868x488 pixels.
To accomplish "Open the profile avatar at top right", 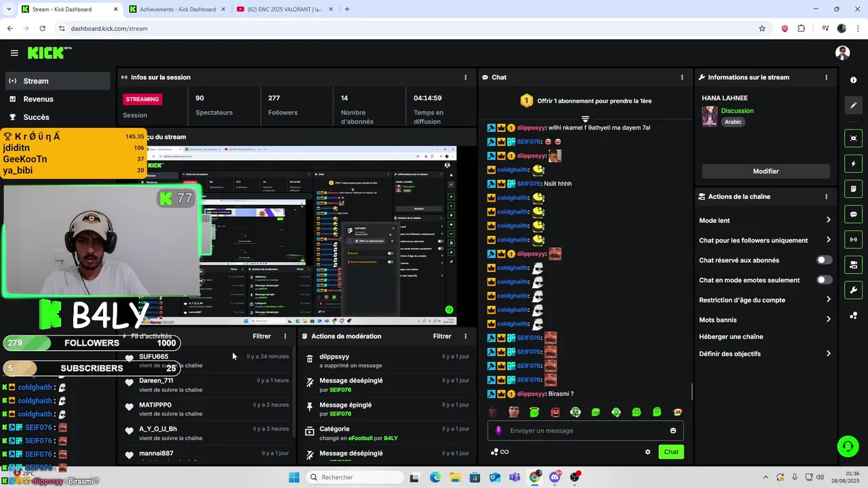I will tap(842, 53).
